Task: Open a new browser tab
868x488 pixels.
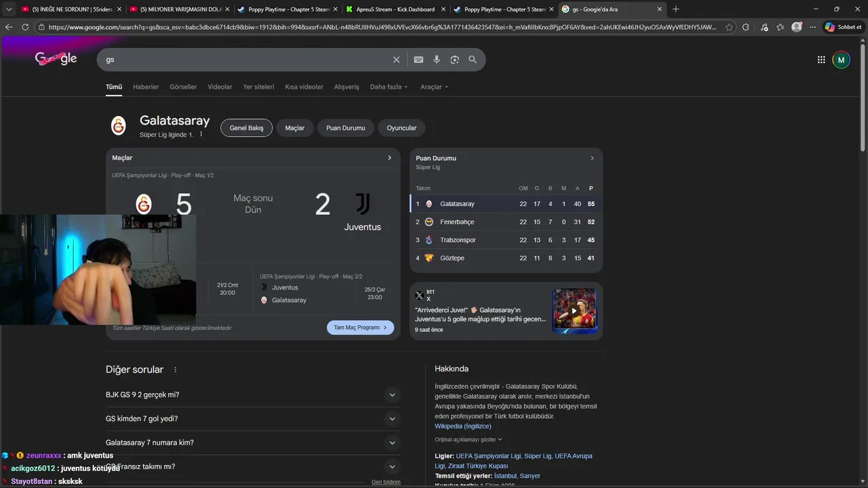Action: pyautogui.click(x=675, y=9)
